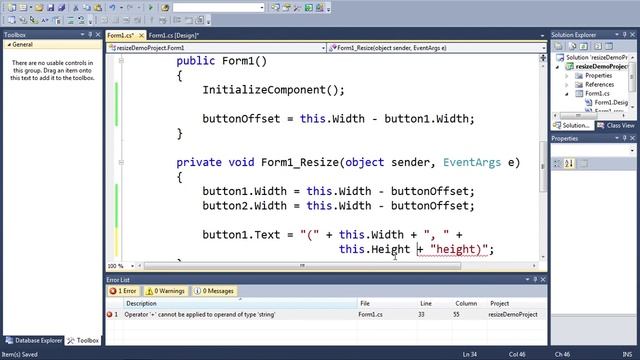Select the Operator '+' error row in the Error List

point(326,315)
